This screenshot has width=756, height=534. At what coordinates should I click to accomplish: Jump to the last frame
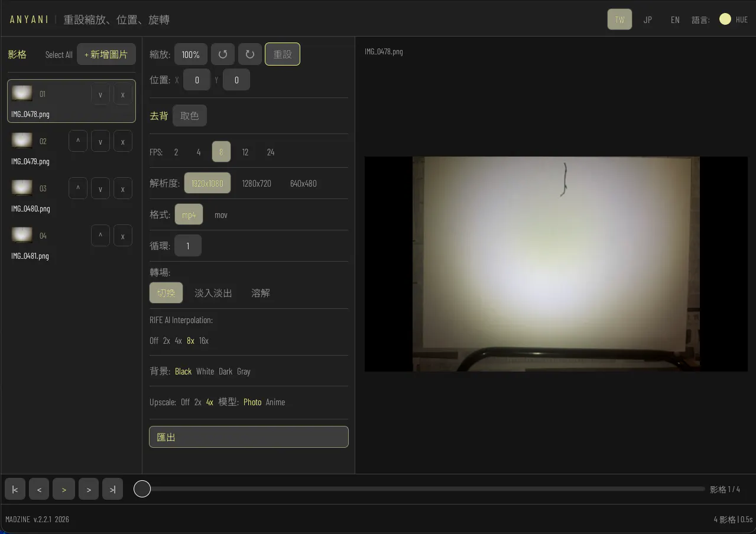[x=112, y=489]
